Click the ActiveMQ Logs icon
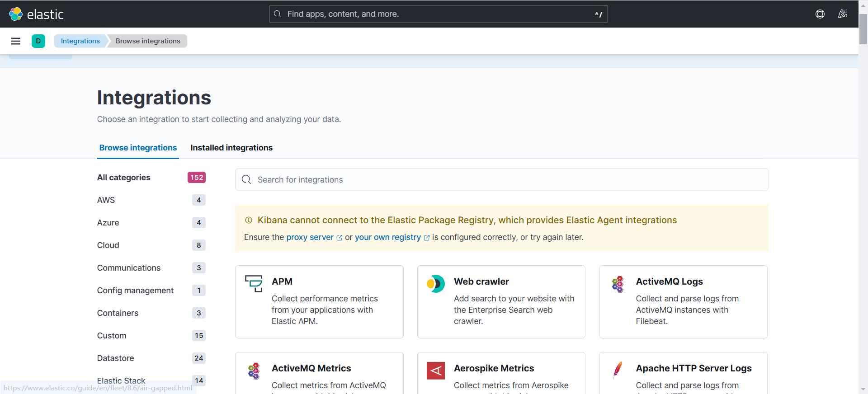The height and width of the screenshot is (394, 868). click(618, 284)
